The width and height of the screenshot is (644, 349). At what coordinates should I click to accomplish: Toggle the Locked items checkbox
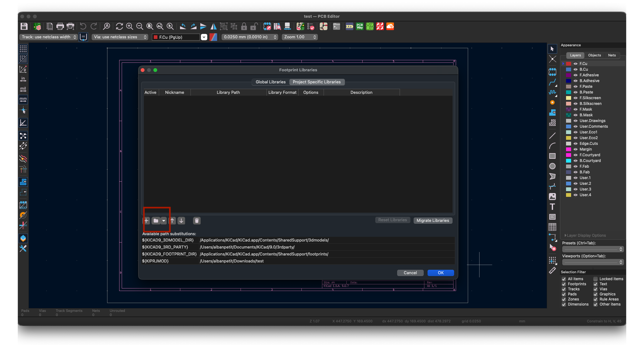coord(596,279)
